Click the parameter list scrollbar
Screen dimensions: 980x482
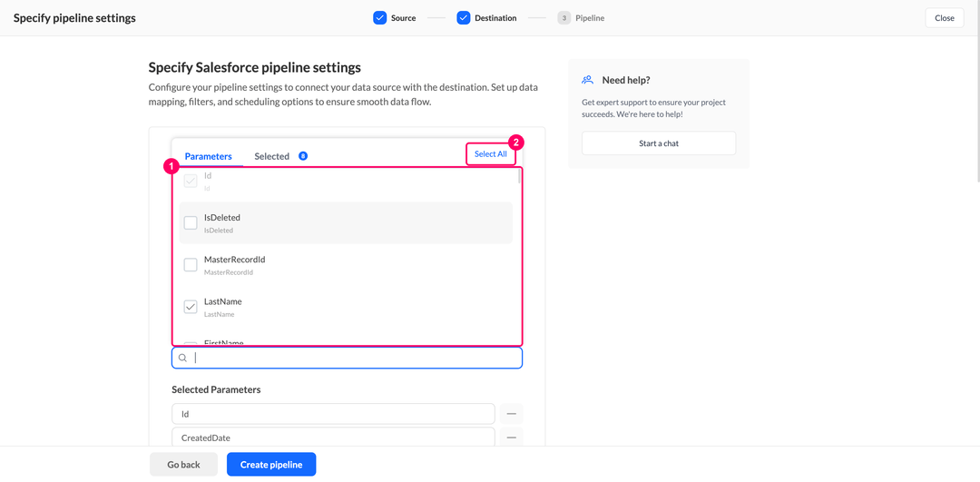(x=519, y=177)
